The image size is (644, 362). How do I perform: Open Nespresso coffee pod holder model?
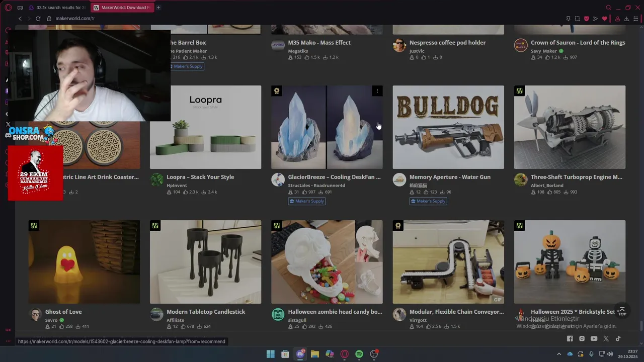click(x=447, y=43)
